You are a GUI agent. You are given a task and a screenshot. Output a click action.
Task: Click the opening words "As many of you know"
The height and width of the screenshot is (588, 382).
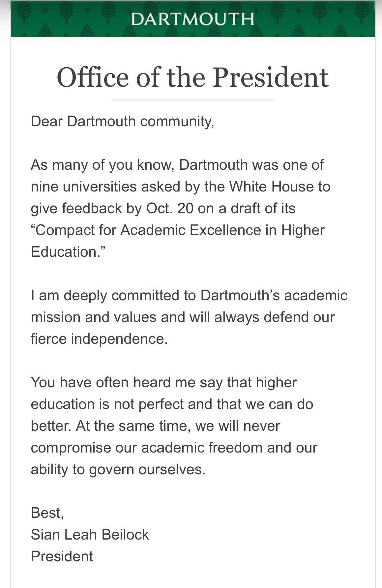(x=102, y=165)
